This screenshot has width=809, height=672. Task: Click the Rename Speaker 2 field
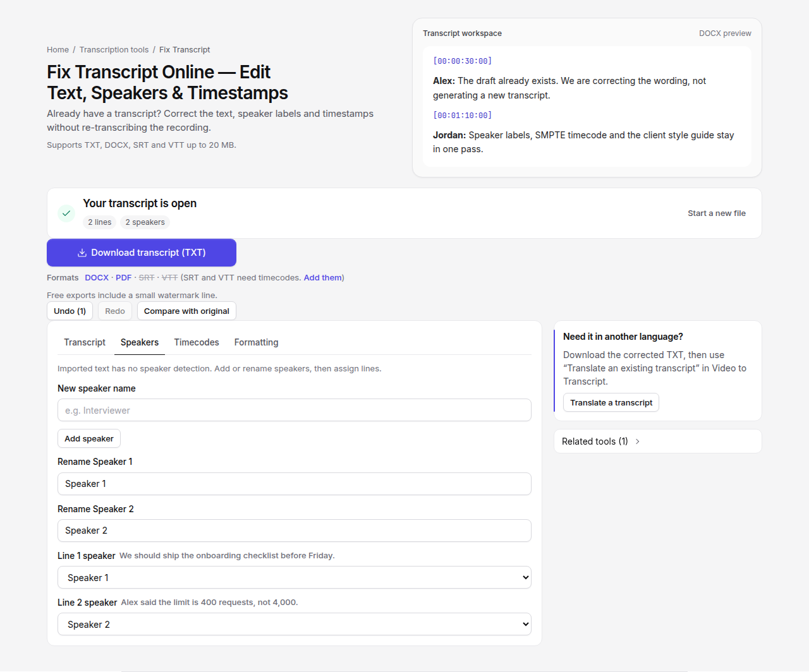point(295,531)
